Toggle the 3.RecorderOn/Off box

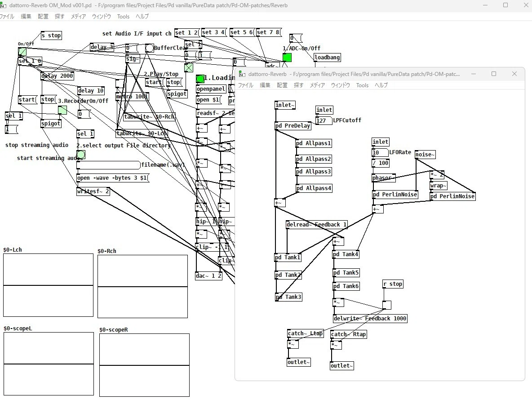(x=62, y=110)
